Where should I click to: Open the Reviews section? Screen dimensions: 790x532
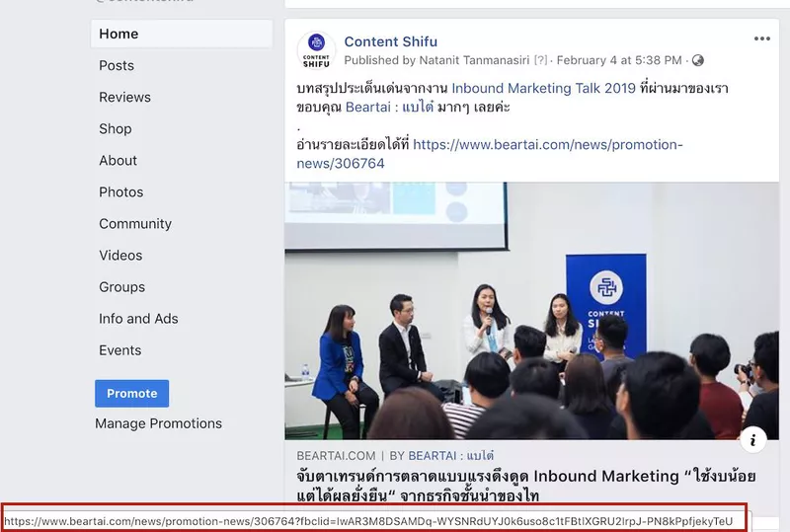tap(124, 98)
